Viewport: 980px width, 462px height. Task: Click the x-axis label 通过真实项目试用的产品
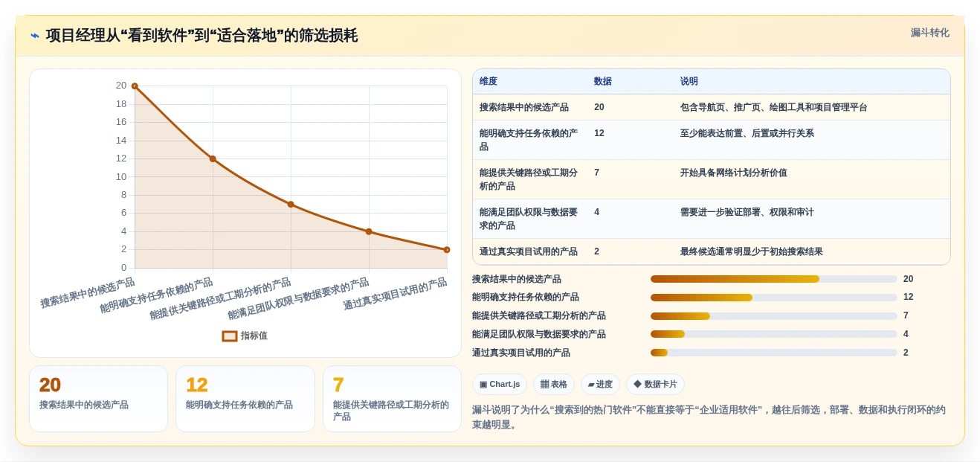tap(395, 294)
